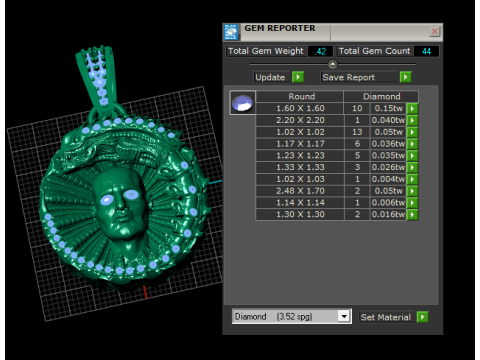The width and height of the screenshot is (480, 360).
Task: Click the Total Gem Weight value .42
Action: [x=321, y=51]
